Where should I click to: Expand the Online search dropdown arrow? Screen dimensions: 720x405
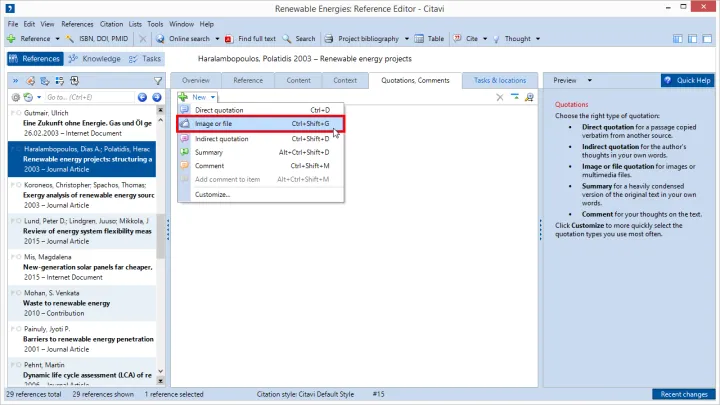217,39
